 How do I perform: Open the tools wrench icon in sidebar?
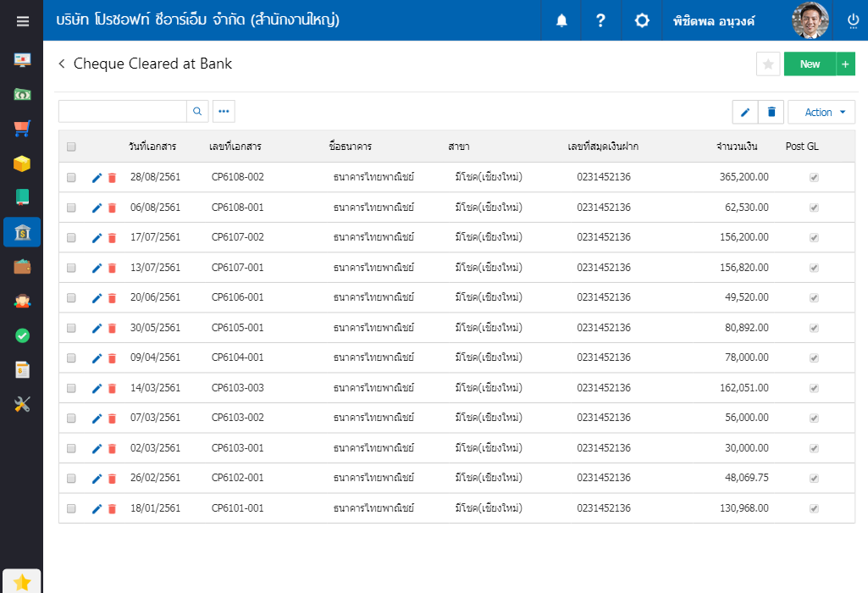click(x=22, y=404)
